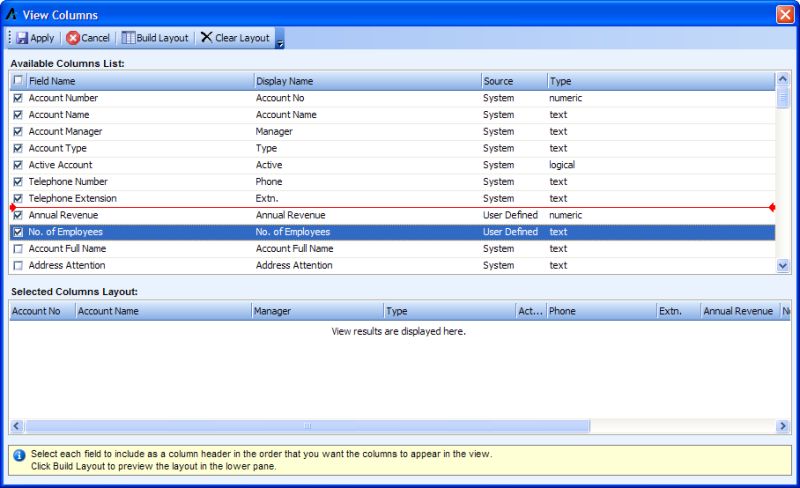800x488 pixels.
Task: Uncheck the Account Type checkbox
Action: point(18,149)
